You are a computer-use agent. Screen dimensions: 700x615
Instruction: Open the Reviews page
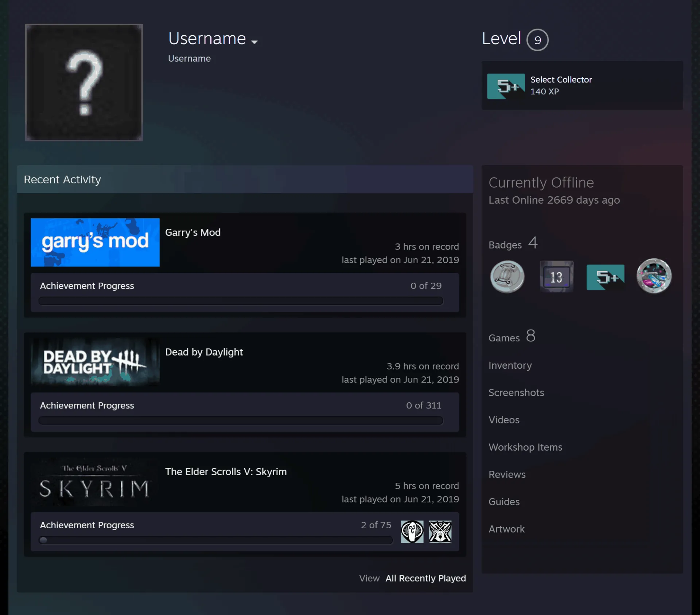coord(507,474)
